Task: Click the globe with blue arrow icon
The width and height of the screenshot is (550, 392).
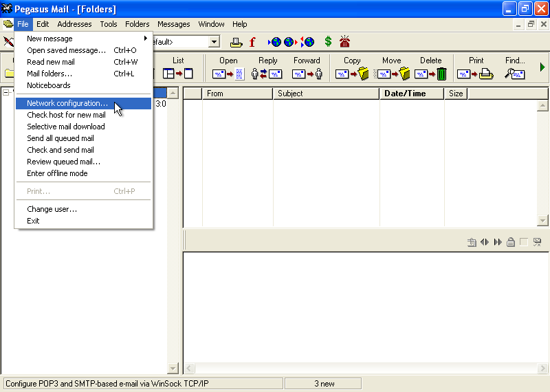Action: tap(274, 42)
